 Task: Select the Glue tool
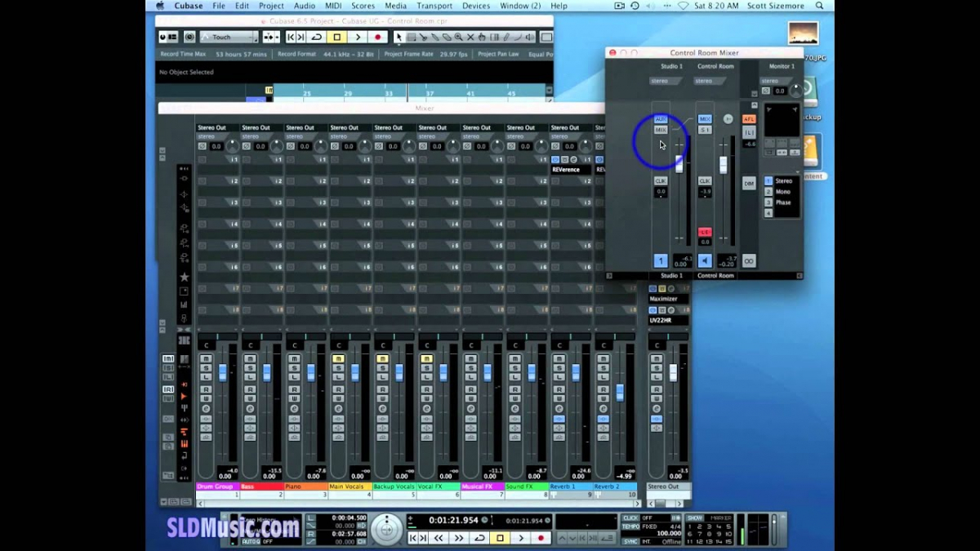(x=434, y=38)
